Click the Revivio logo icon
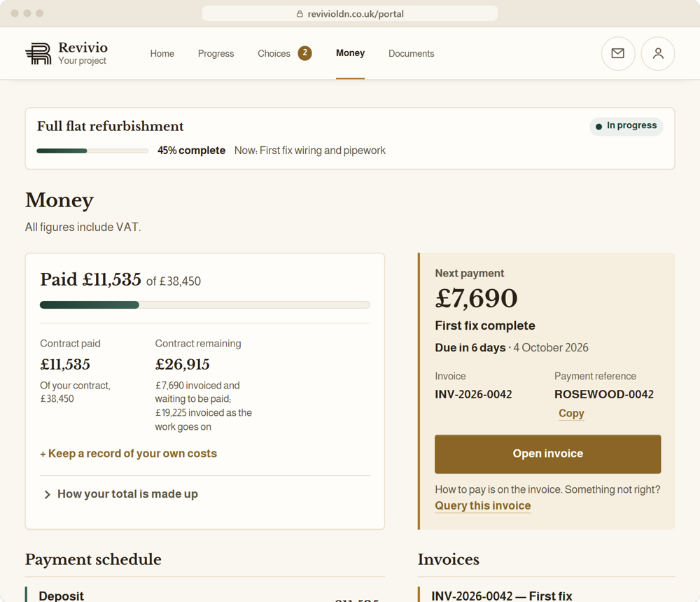The width and height of the screenshot is (700, 602). pyautogui.click(x=38, y=54)
